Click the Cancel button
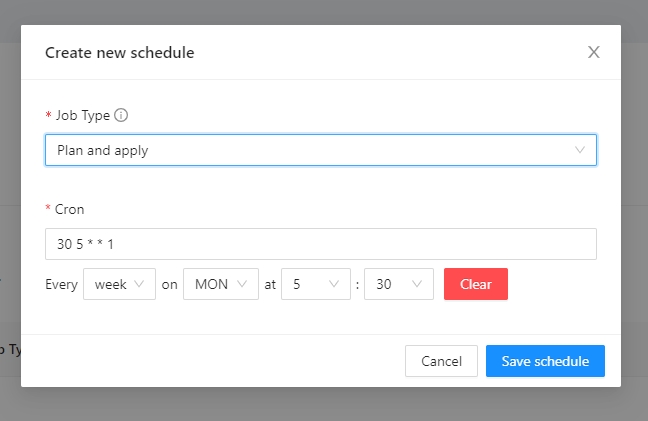648x421 pixels. (x=441, y=361)
